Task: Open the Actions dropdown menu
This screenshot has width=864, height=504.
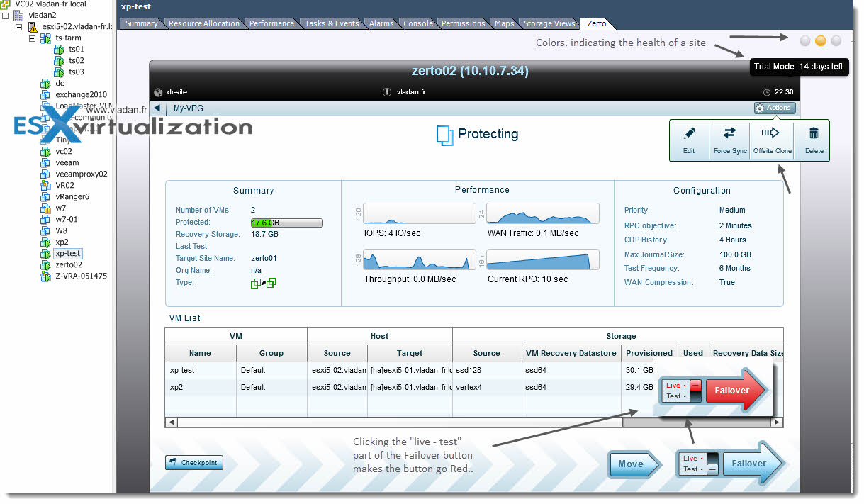Action: [x=775, y=108]
